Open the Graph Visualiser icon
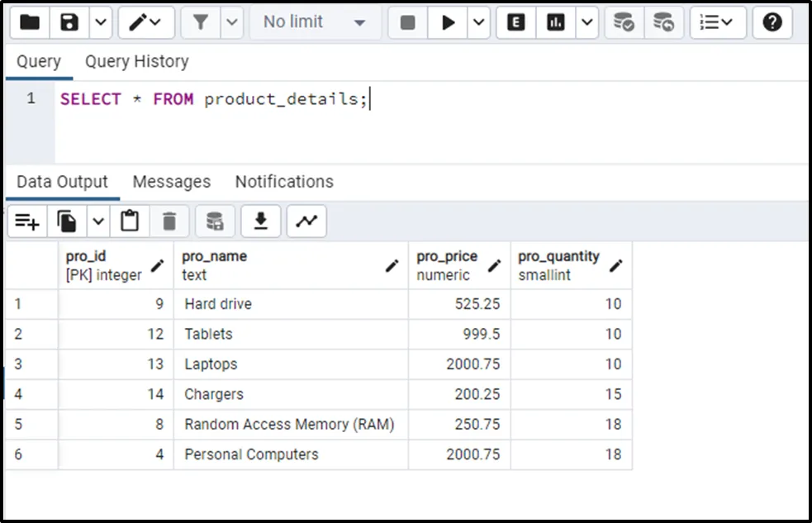This screenshot has height=523, width=812. [x=306, y=221]
